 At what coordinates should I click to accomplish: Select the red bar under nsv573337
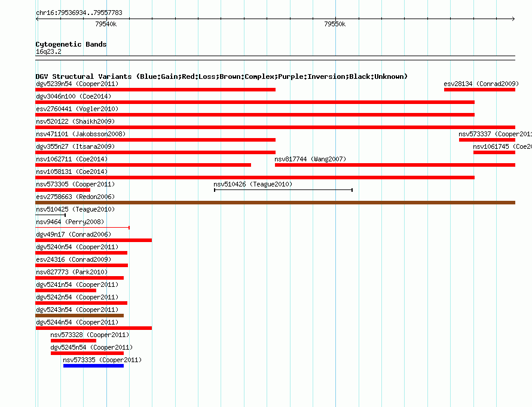point(487,140)
